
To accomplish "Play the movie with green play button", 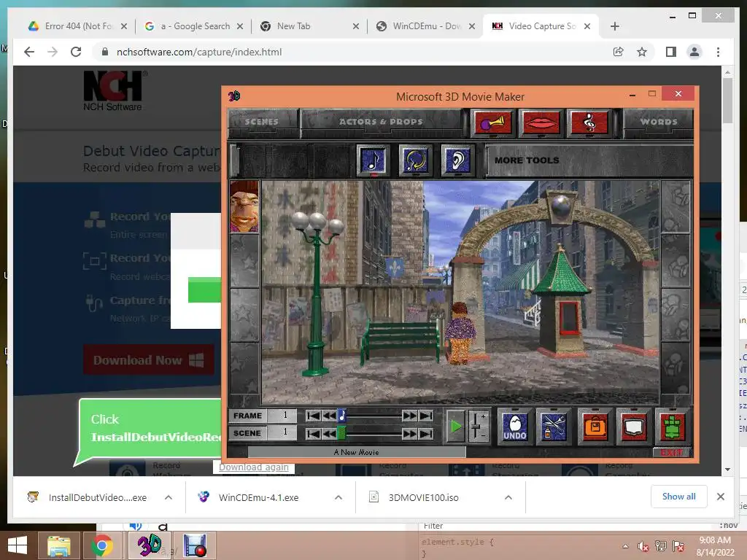I will click(455, 426).
